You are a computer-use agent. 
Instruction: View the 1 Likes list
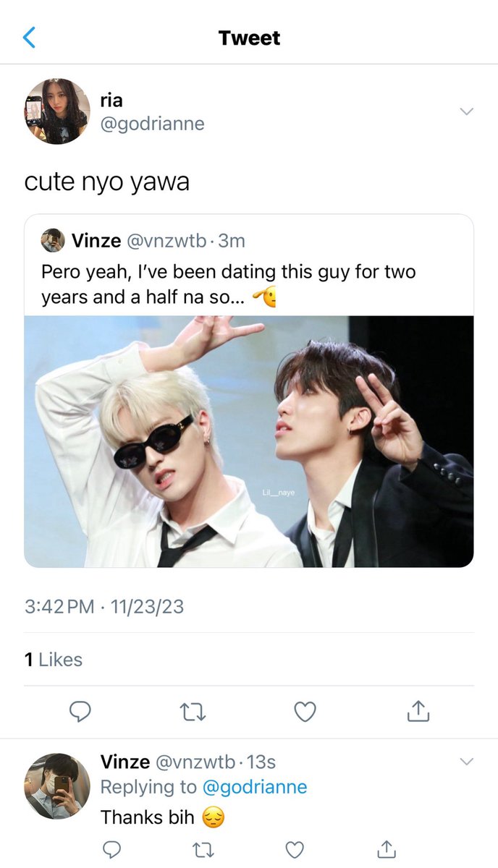click(x=54, y=660)
